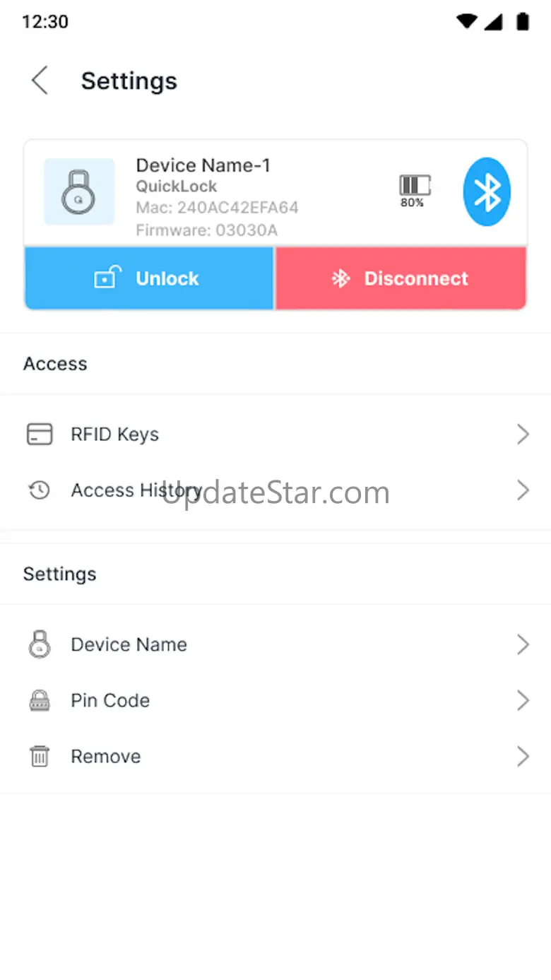This screenshot has height=980, width=551.
Task: Expand the Access History chevron
Action: click(523, 490)
